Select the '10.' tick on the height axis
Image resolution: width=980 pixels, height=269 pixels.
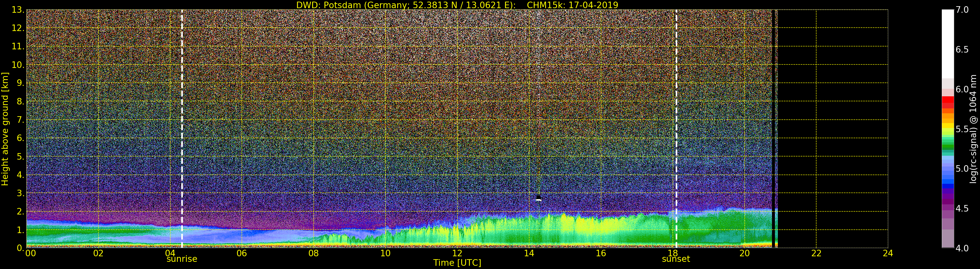click(18, 65)
